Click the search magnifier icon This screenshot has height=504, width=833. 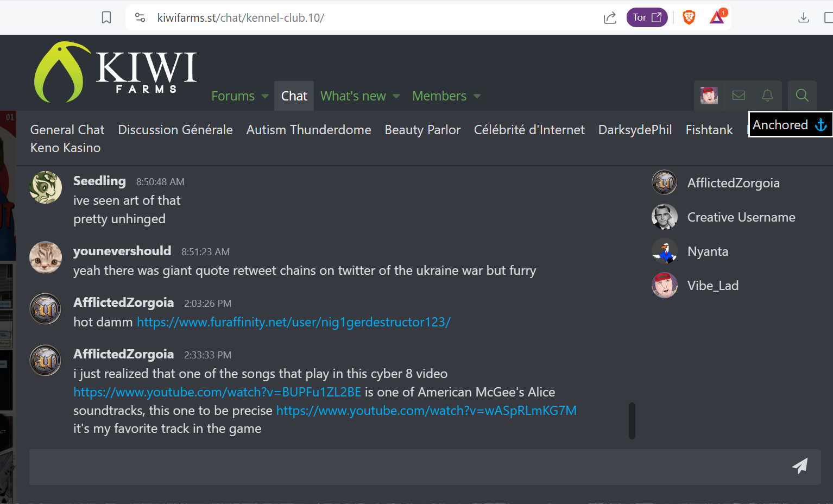(802, 96)
